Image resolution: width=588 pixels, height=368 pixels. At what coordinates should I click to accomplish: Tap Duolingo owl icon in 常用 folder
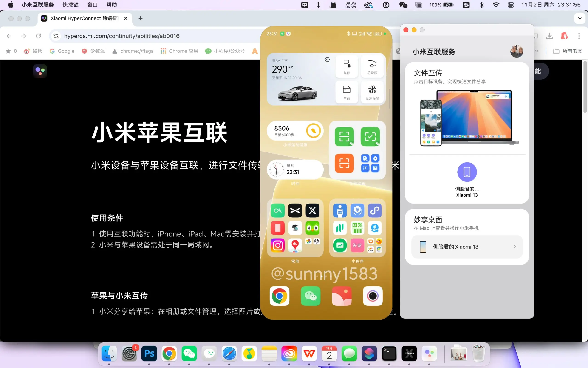point(312,228)
